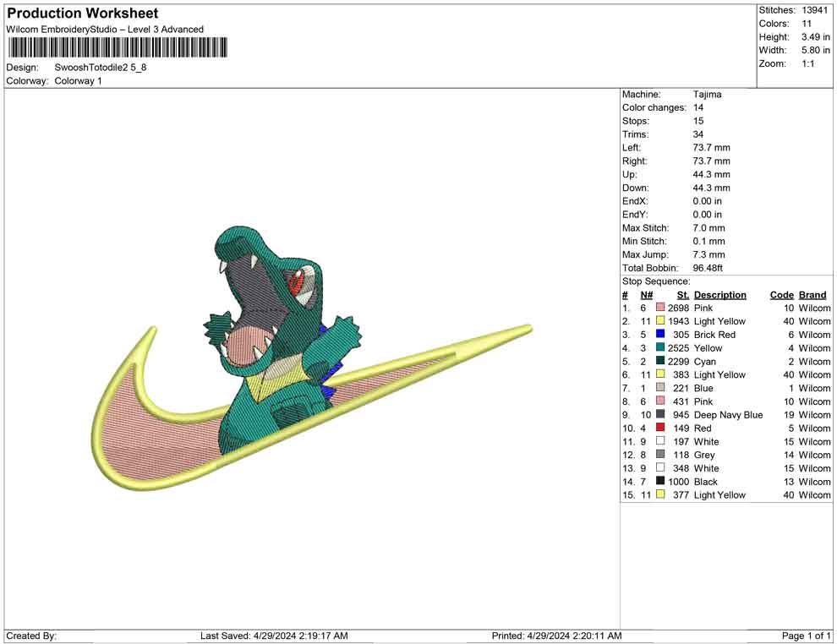Select the black swatch beside 1000 stitches
Viewport: 837px width, 644px height.
tap(660, 481)
